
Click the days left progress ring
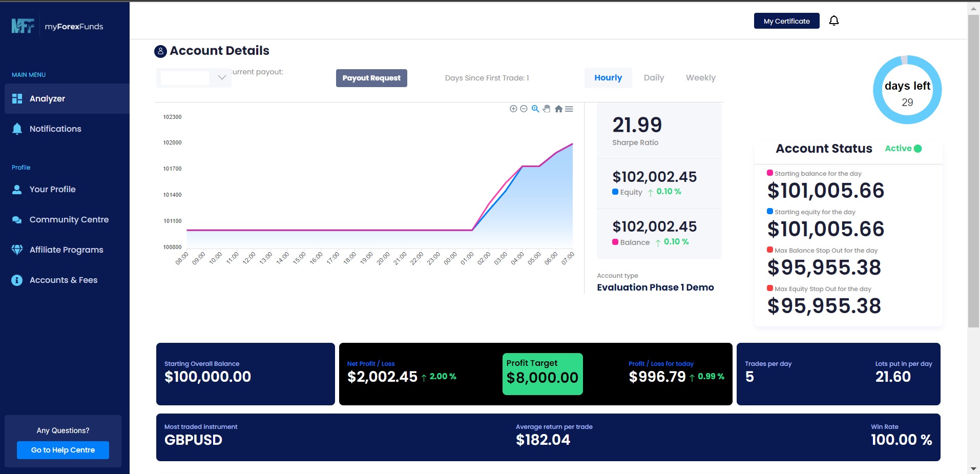click(907, 90)
